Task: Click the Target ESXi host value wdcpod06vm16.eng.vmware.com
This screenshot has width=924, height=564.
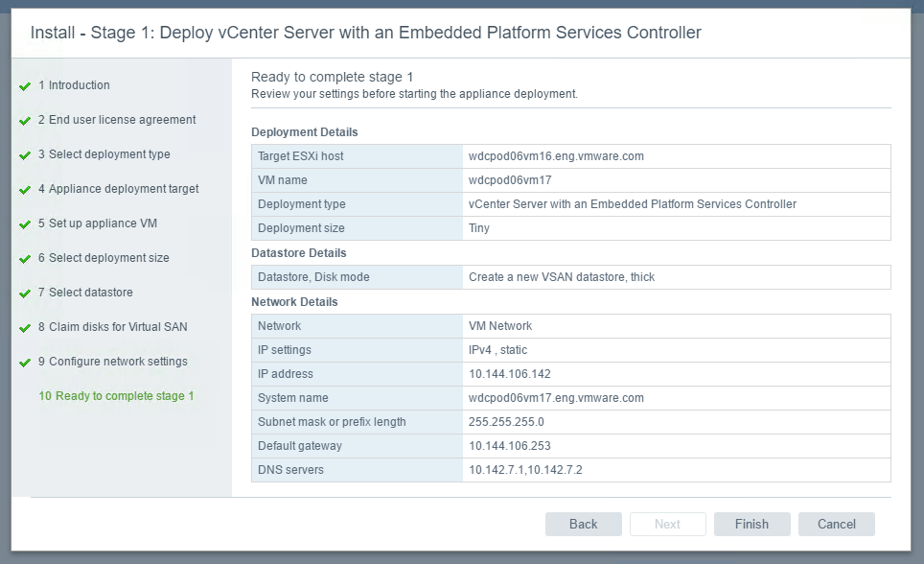Action: (x=556, y=156)
